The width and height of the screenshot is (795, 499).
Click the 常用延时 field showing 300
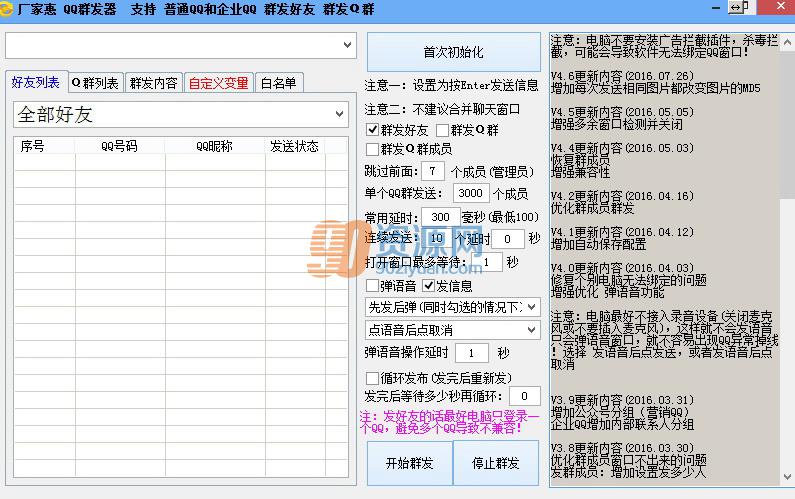point(440,217)
